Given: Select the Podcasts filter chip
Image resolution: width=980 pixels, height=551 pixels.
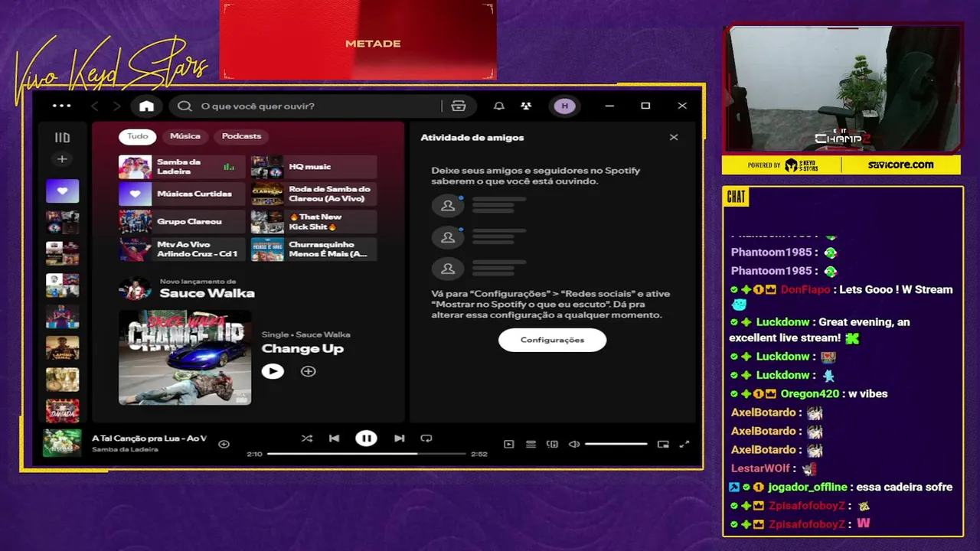Looking at the screenshot, I should [241, 136].
